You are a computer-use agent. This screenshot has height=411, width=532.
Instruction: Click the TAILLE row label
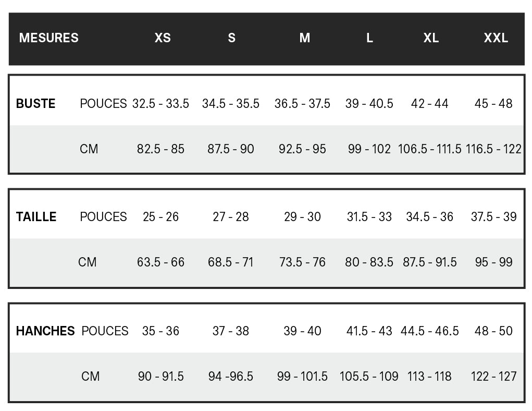[36, 217]
